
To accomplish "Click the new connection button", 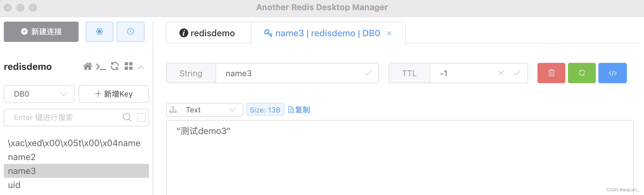I will [x=41, y=32].
